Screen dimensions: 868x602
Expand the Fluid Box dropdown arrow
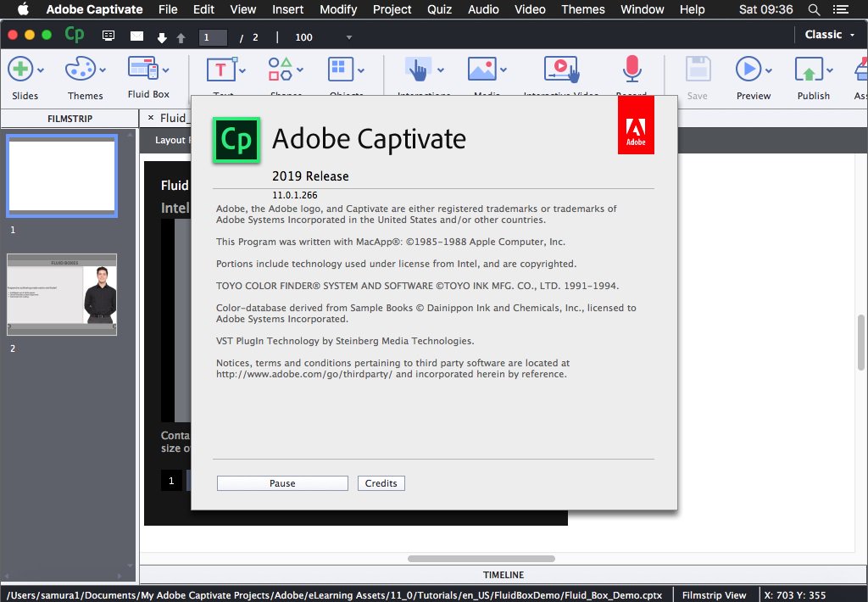click(165, 70)
